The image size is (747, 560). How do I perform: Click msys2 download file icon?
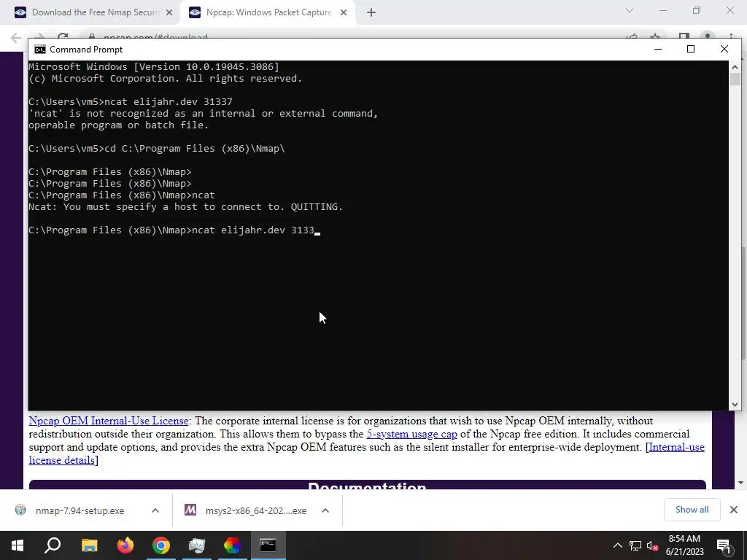[190, 510]
